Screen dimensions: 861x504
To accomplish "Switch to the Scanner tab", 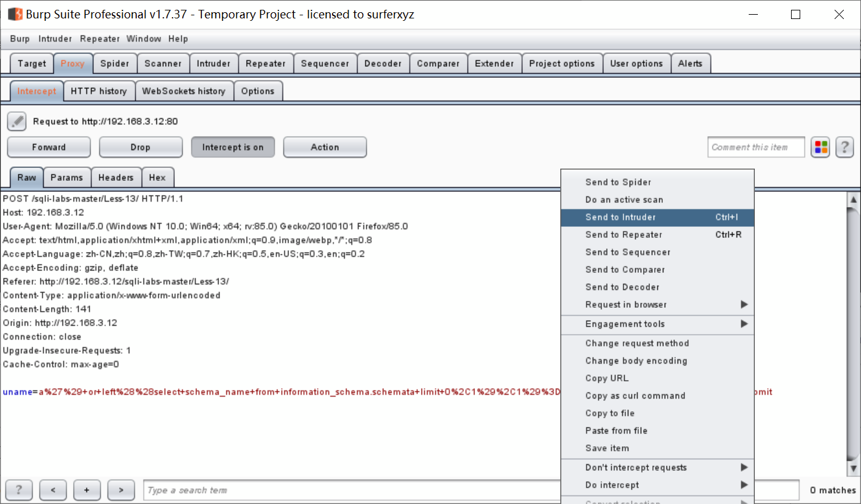I will pyautogui.click(x=163, y=63).
